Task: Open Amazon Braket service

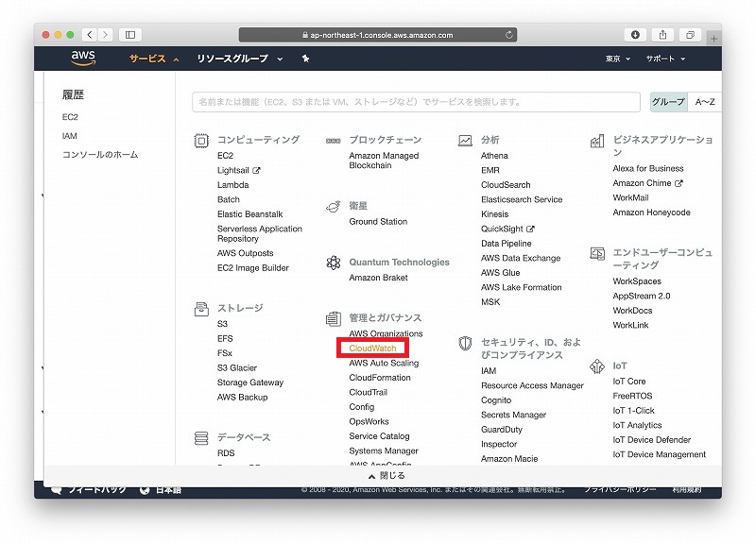Action: pos(379,278)
